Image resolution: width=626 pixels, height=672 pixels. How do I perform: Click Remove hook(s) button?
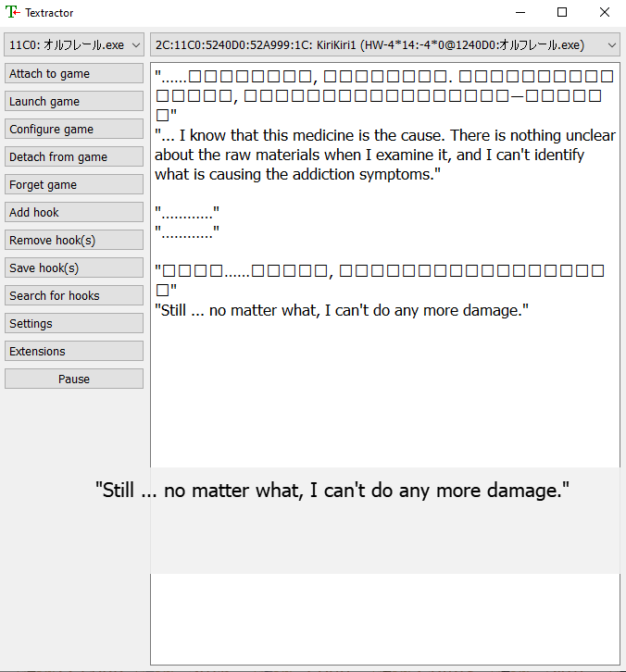pyautogui.click(x=74, y=240)
